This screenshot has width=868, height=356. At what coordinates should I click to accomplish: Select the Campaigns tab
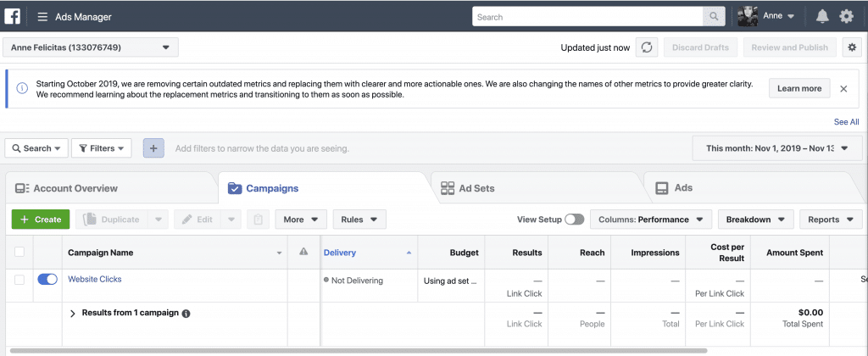click(x=264, y=188)
